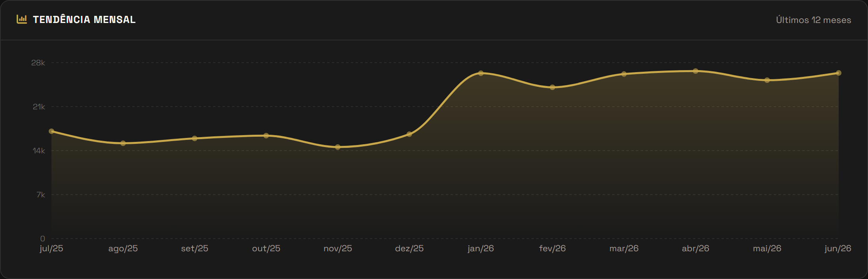The height and width of the screenshot is (279, 868).
Task: Click the mar/26 data point marker
Action: [x=624, y=74]
